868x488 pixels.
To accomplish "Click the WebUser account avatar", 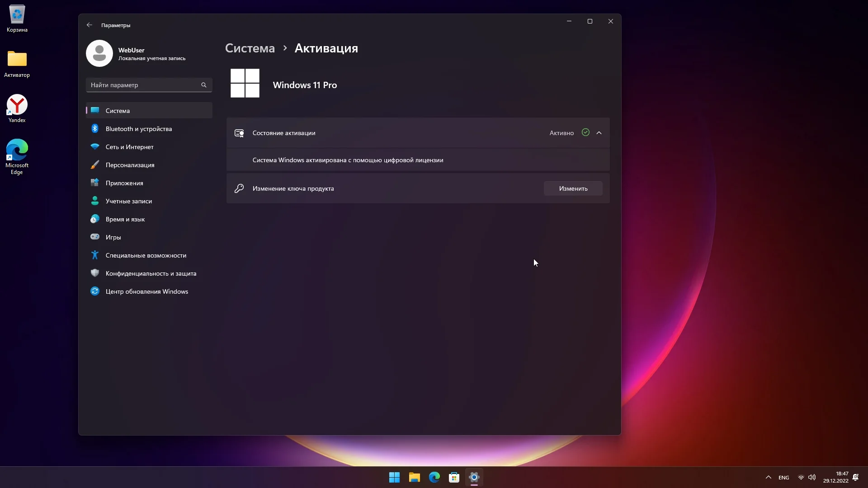I will [99, 53].
